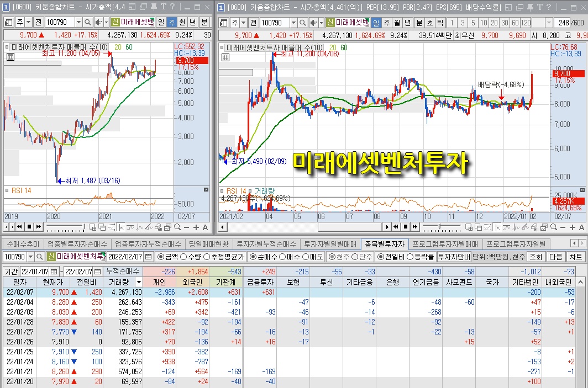The height and width of the screenshot is (388, 588).
Task: Open calendar for period end date 22/02/07
Action: (x=97, y=272)
